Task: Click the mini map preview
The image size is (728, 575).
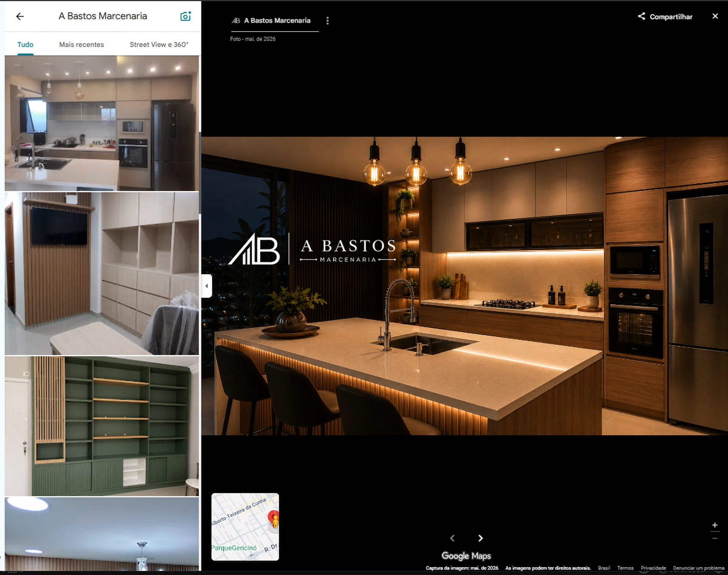Action: coord(245,527)
